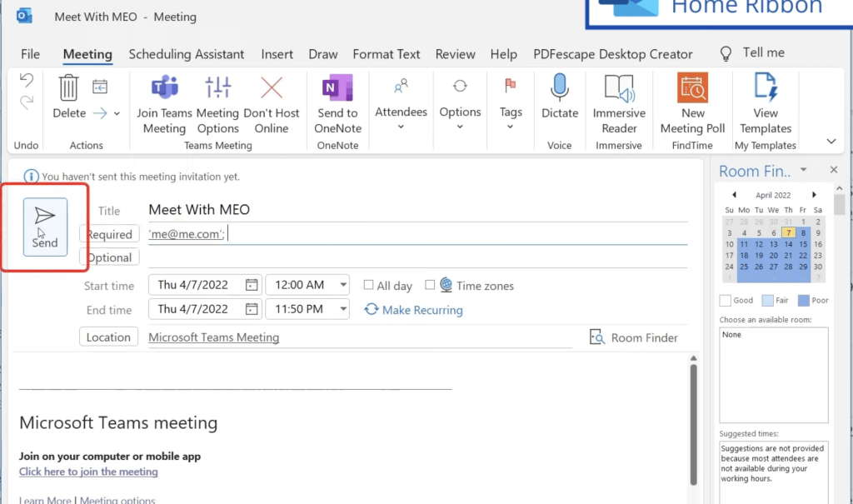
Task: Click the Location button
Action: [108, 337]
